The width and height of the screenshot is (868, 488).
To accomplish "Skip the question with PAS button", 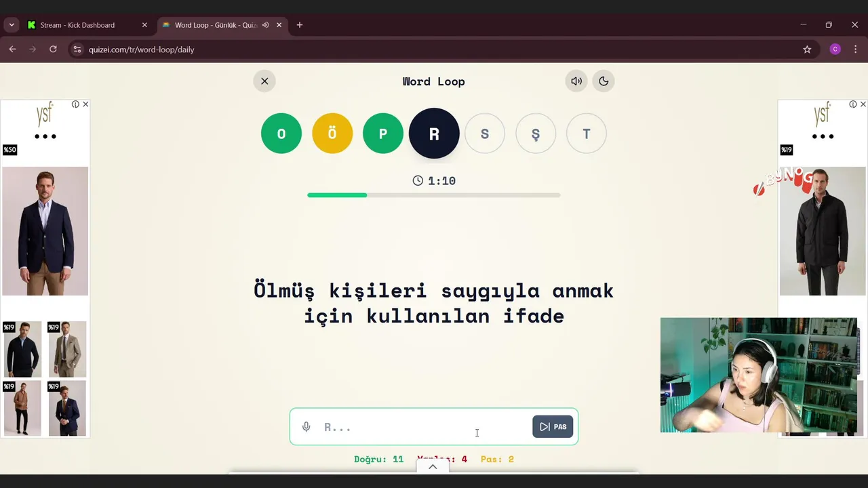I will (x=553, y=426).
